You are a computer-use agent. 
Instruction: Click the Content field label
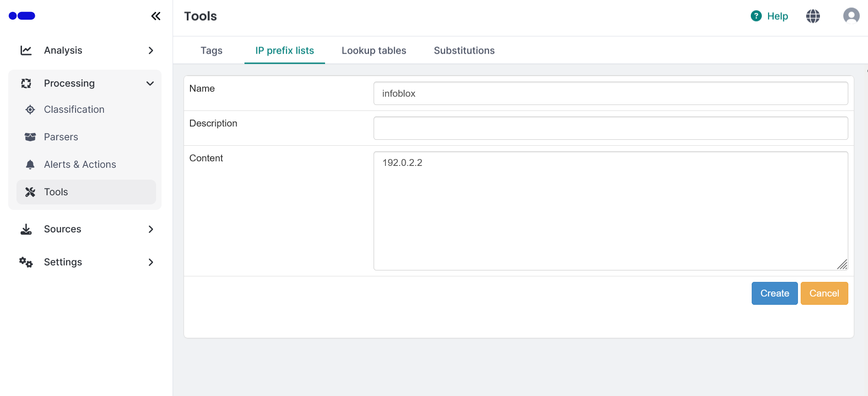pos(206,158)
